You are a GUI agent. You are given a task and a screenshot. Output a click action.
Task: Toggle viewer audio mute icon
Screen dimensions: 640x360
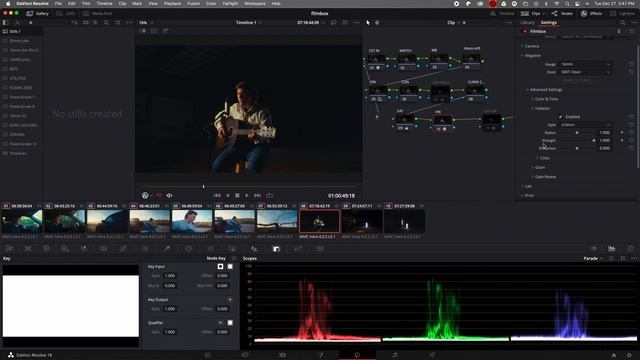pos(169,196)
